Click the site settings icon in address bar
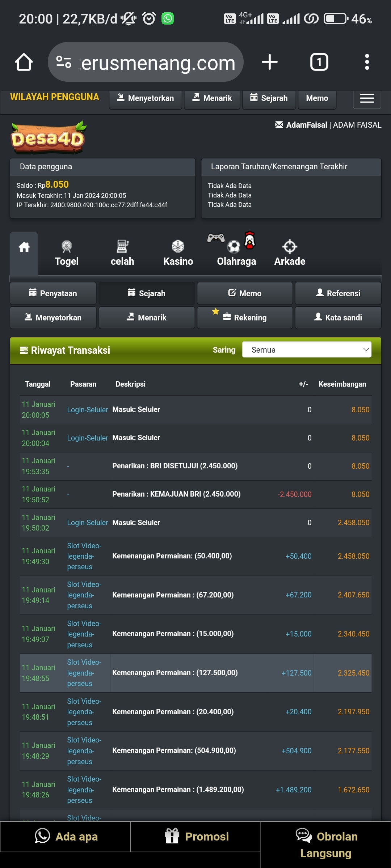The image size is (391, 868). (x=64, y=62)
